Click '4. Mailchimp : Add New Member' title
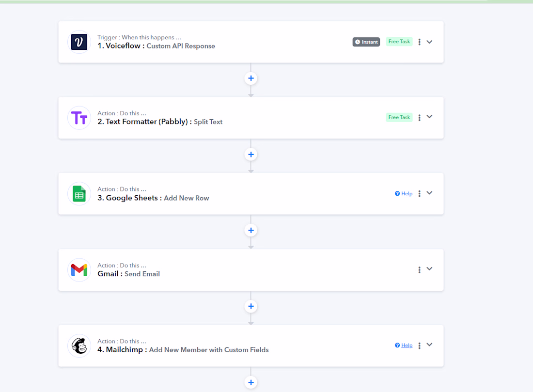 [x=183, y=349]
